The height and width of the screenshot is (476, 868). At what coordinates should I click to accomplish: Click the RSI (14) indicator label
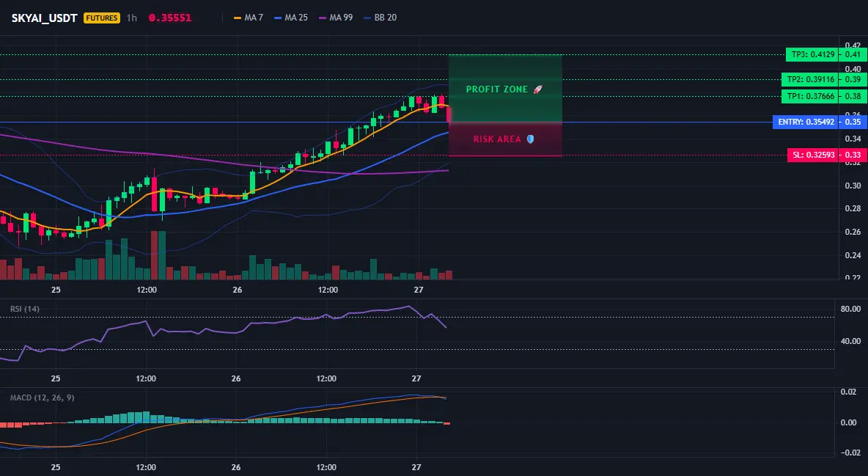pyautogui.click(x=25, y=309)
